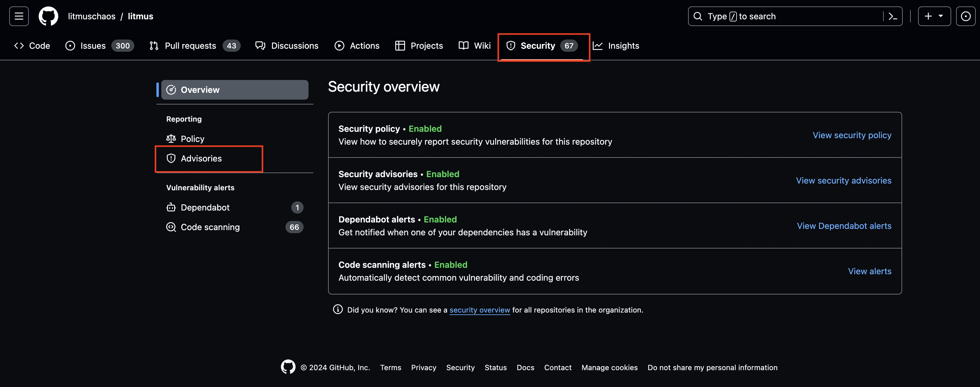View security advisories link
Viewport: 980px width, 387px height.
(843, 180)
